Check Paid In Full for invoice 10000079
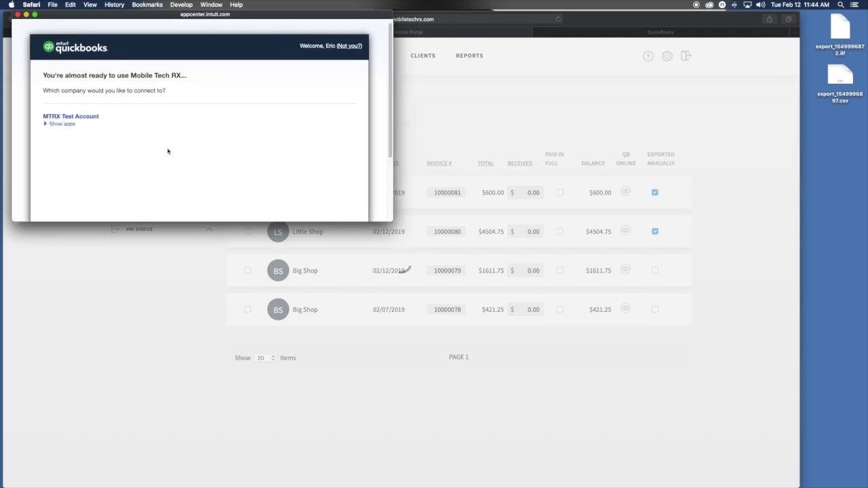This screenshot has width=868, height=488. (x=559, y=270)
